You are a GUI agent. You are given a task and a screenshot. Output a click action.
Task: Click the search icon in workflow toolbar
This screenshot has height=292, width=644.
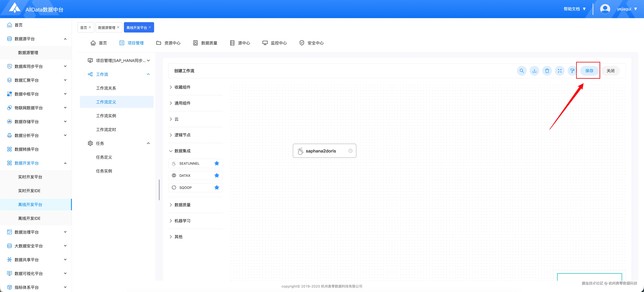522,71
